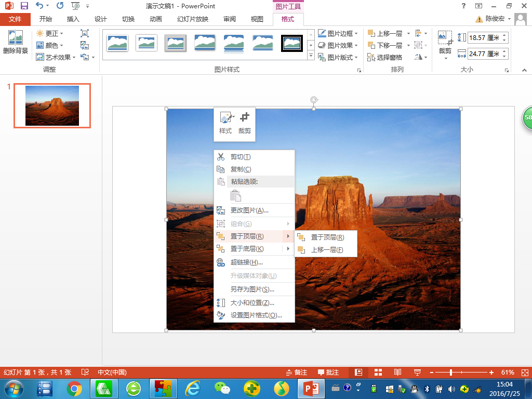Click the fit slide to window icon
The height and width of the screenshot is (399, 532).
pos(525,373)
